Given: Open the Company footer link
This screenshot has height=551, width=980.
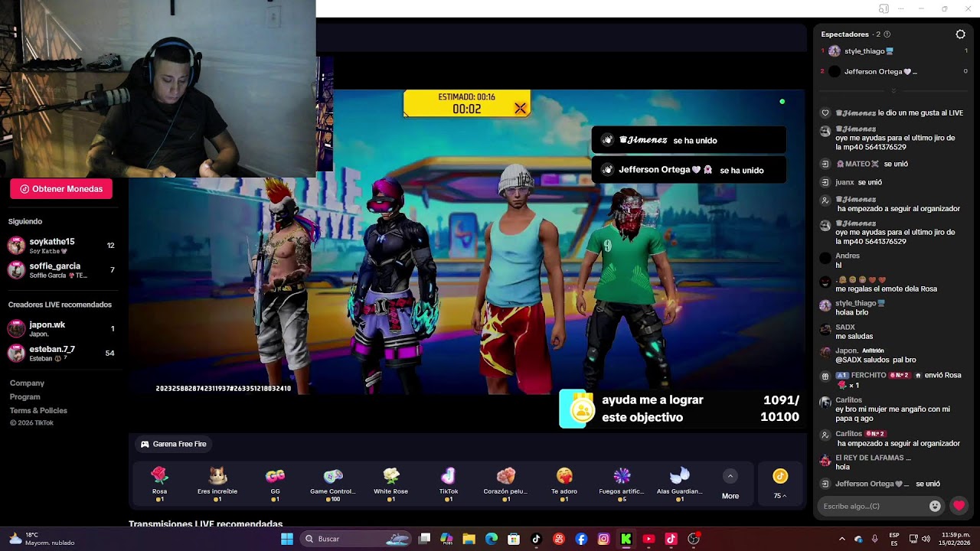Looking at the screenshot, I should 27,383.
